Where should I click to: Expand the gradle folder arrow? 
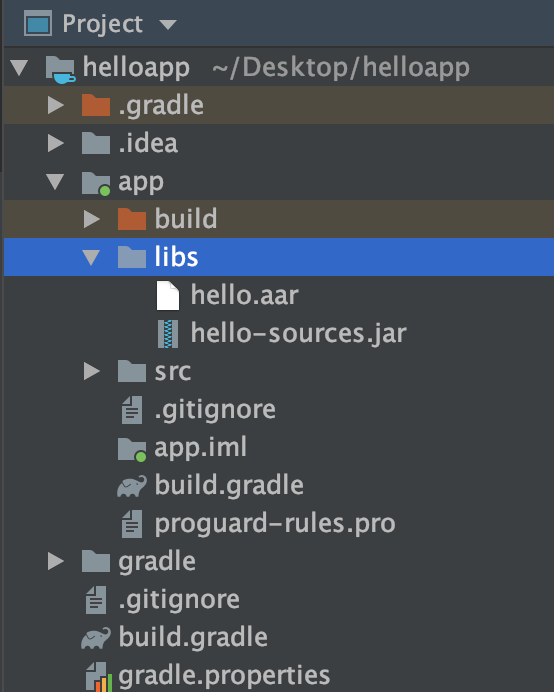(x=56, y=561)
